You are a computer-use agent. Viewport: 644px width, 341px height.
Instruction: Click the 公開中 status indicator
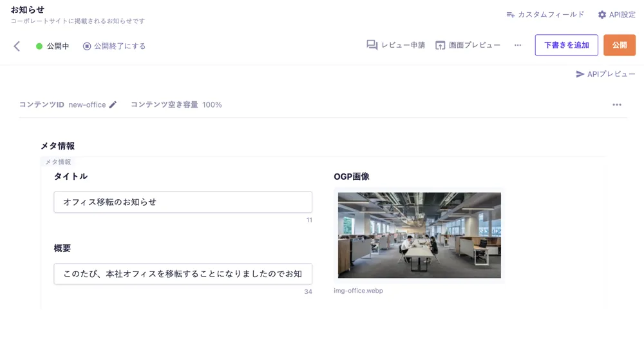(x=53, y=46)
